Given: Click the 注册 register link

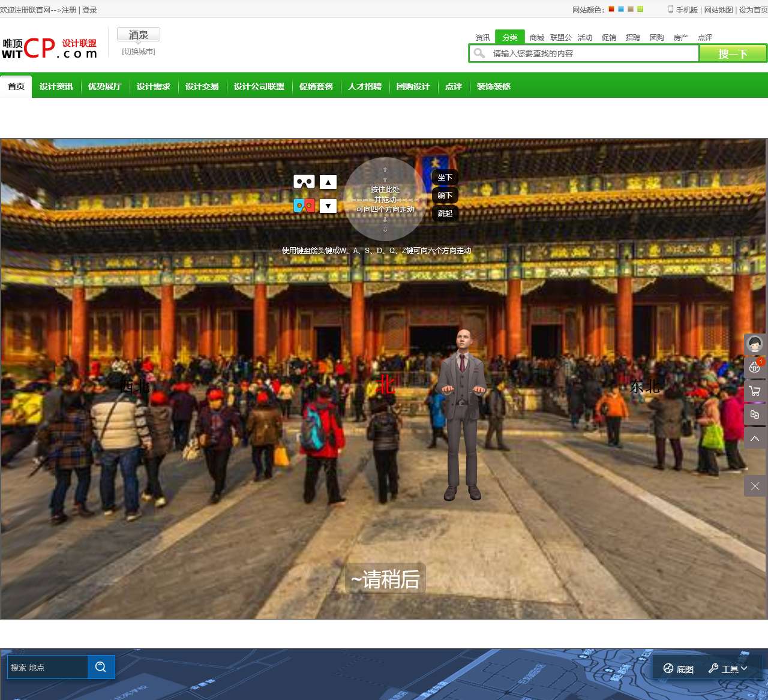Looking at the screenshot, I should coord(69,10).
